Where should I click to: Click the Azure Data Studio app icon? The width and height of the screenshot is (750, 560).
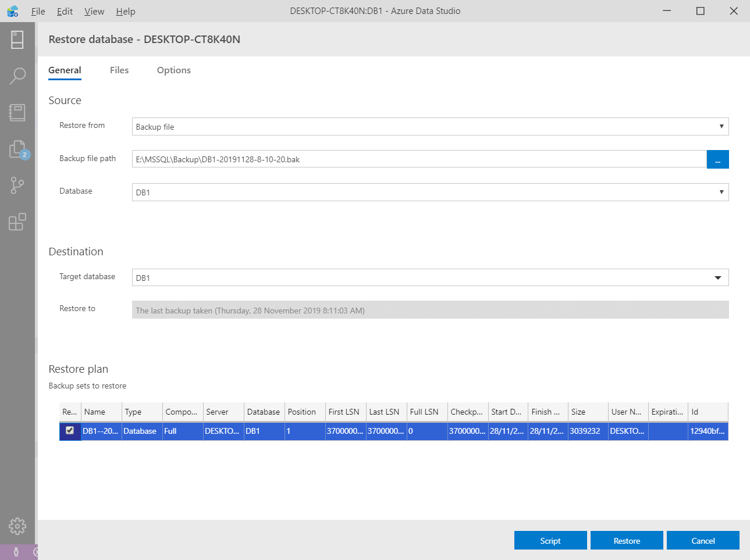(x=12, y=11)
